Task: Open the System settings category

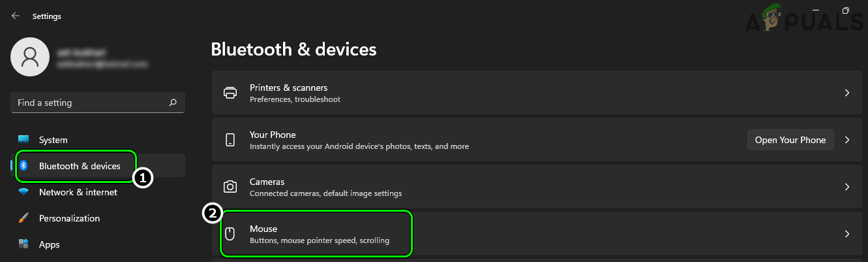Action: 53,140
